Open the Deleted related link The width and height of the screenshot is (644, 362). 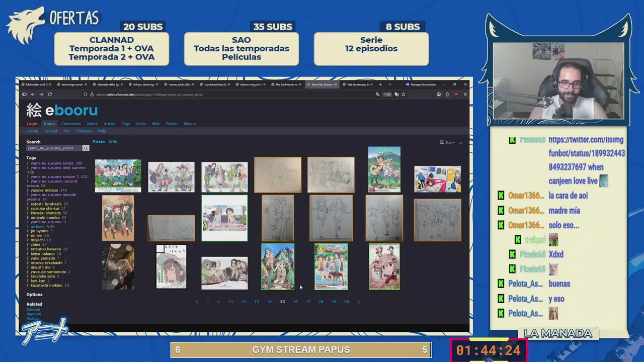(33, 310)
